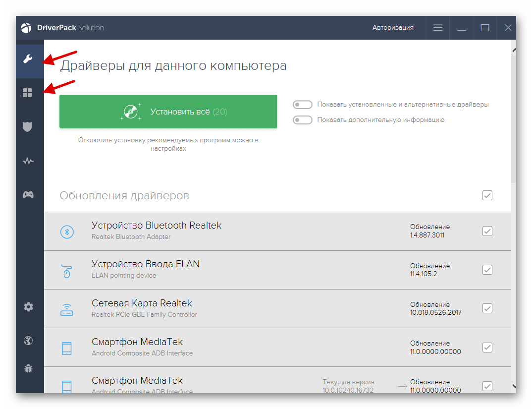Screen dimensions: 532x409
Task: Toggle Показать установленные и альтернативные драйверы
Action: point(303,105)
